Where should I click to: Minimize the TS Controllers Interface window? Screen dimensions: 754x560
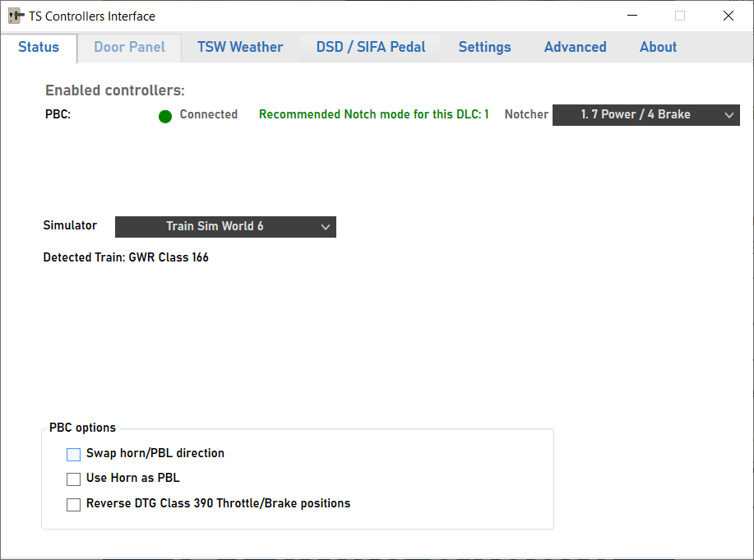point(631,16)
